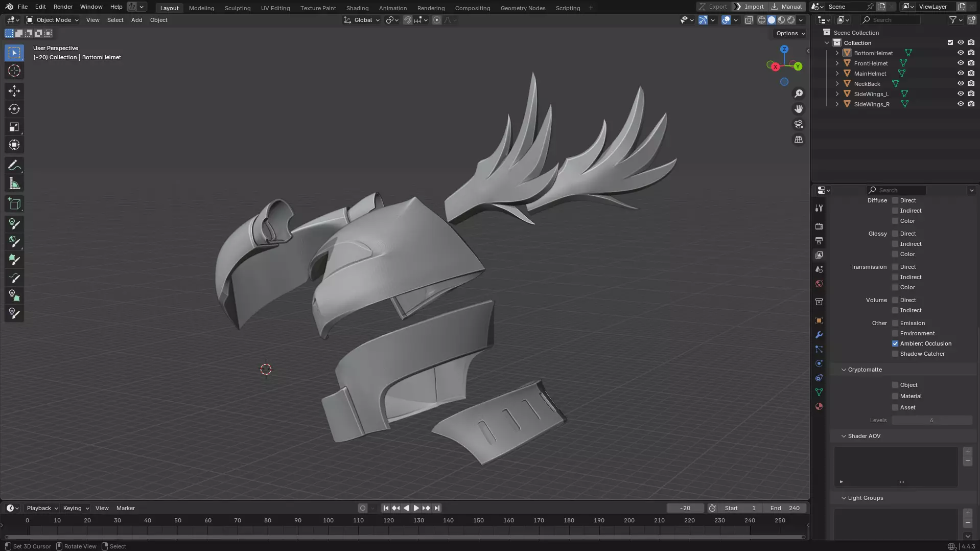
Task: Click the Cryptomatte Levels slider
Action: (x=932, y=420)
